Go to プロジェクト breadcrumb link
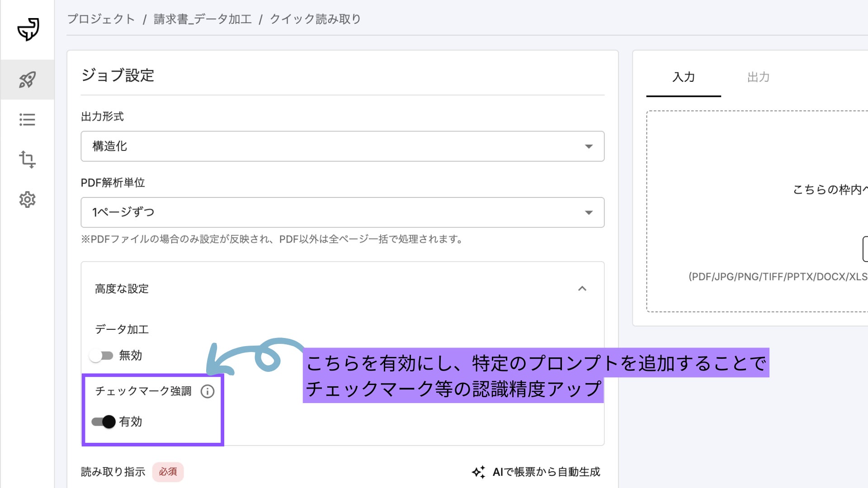This screenshot has height=488, width=868. [x=101, y=19]
